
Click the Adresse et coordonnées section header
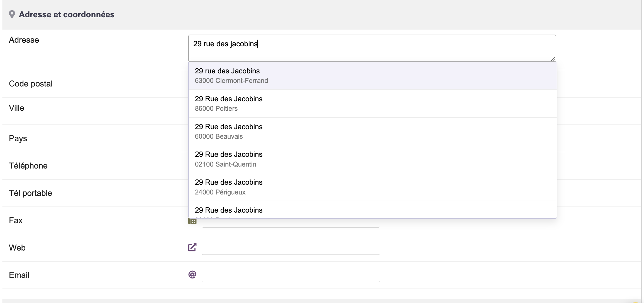pos(67,15)
